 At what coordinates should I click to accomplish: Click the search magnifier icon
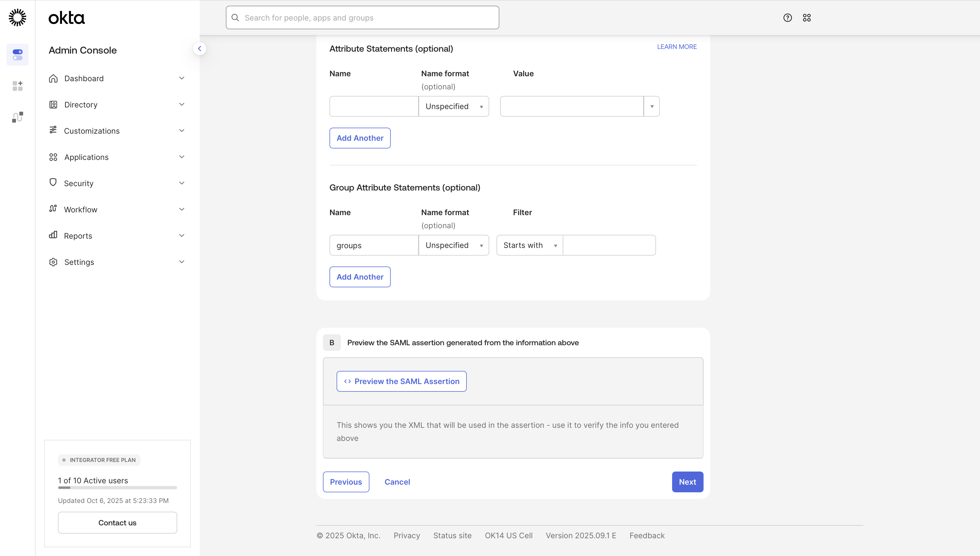click(x=235, y=17)
